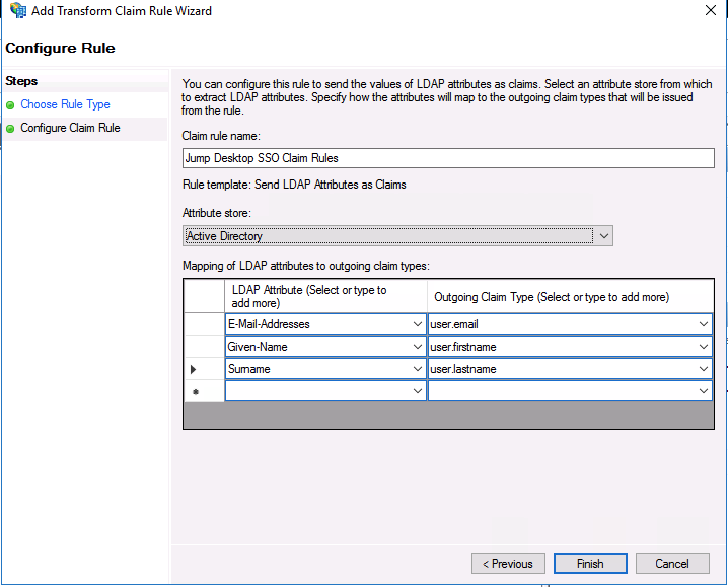
Task: Open the empty LDAP attribute dropdown
Action: click(418, 391)
